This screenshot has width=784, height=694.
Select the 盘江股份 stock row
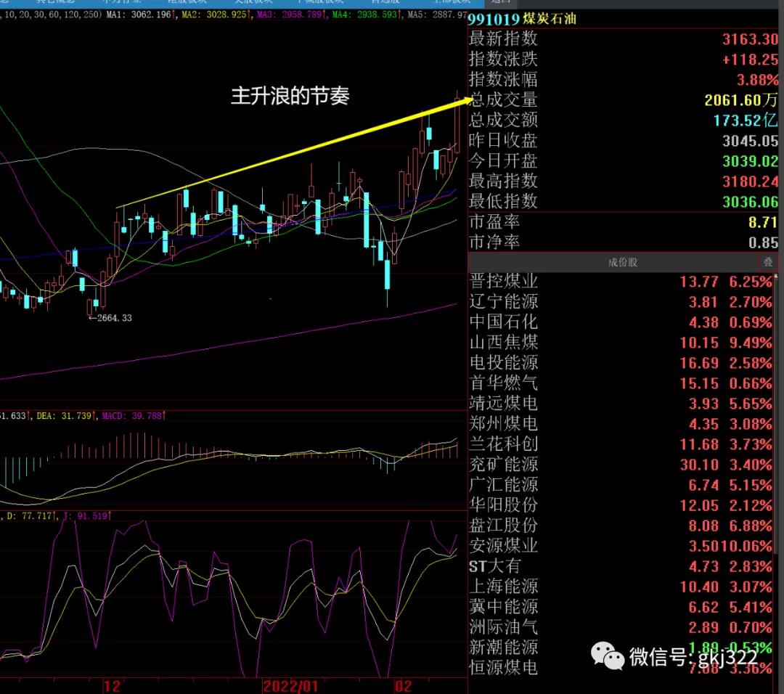(x=621, y=526)
